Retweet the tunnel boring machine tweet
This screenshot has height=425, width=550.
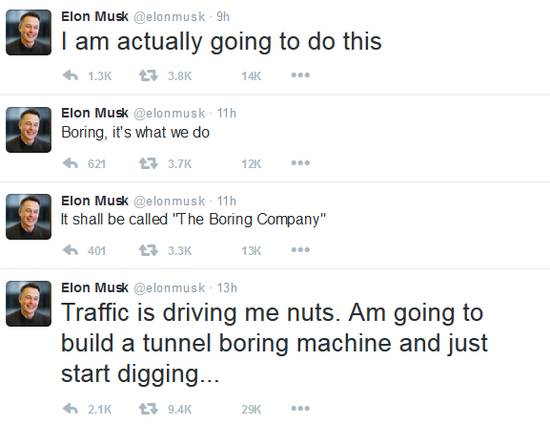click(148, 409)
